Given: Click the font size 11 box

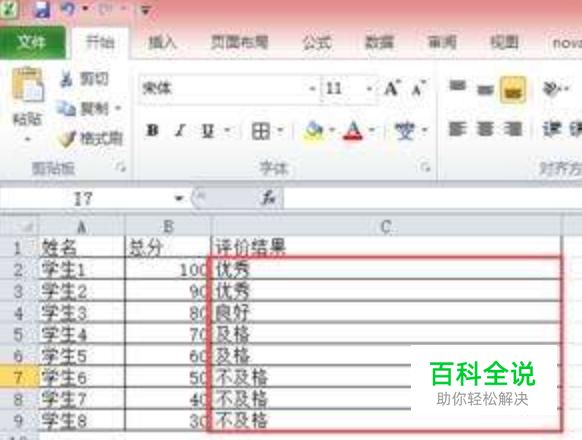Looking at the screenshot, I should 343,88.
